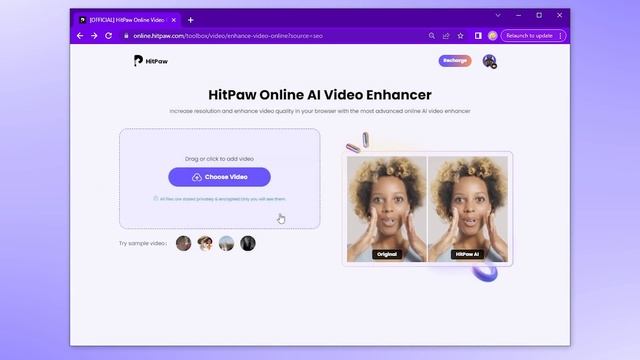Click the Original preview image

[387, 209]
